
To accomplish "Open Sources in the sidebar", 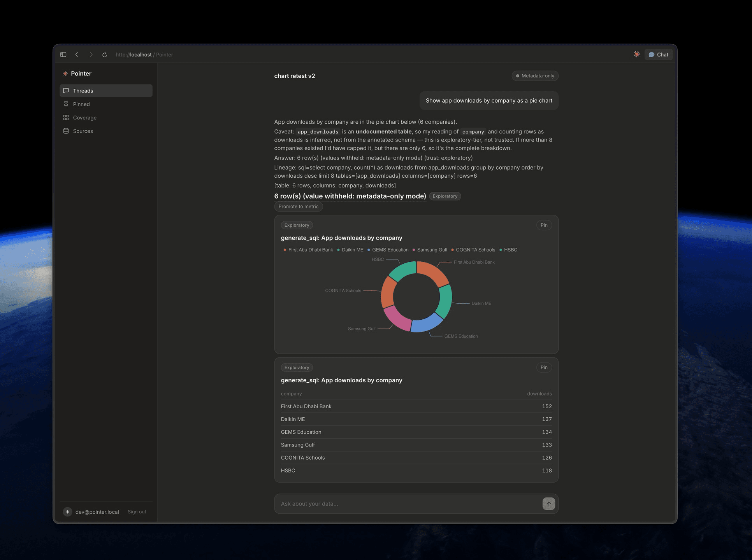I will 106,131.
